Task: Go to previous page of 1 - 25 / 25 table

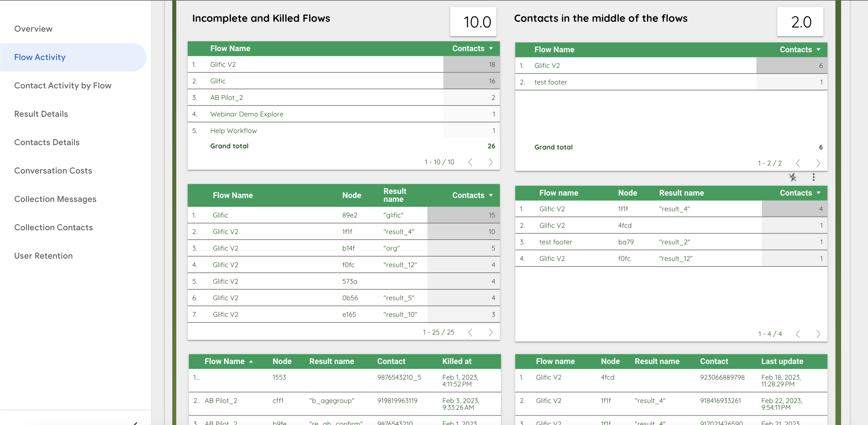Action: (x=470, y=332)
